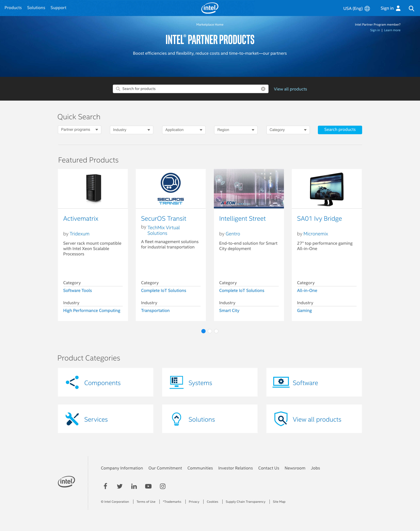Open the Gaming industry link
The height and width of the screenshot is (531, 420).
coord(304,311)
